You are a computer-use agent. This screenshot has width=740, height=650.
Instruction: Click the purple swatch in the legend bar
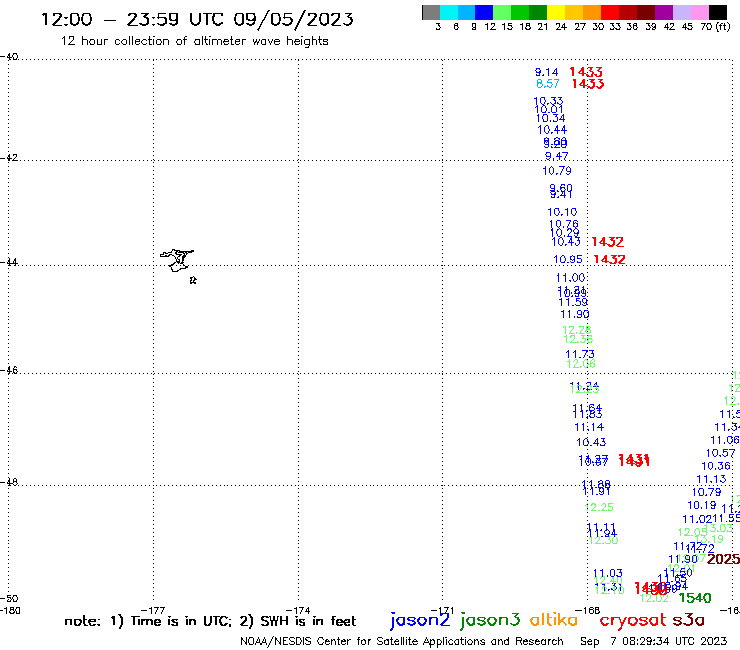click(664, 12)
